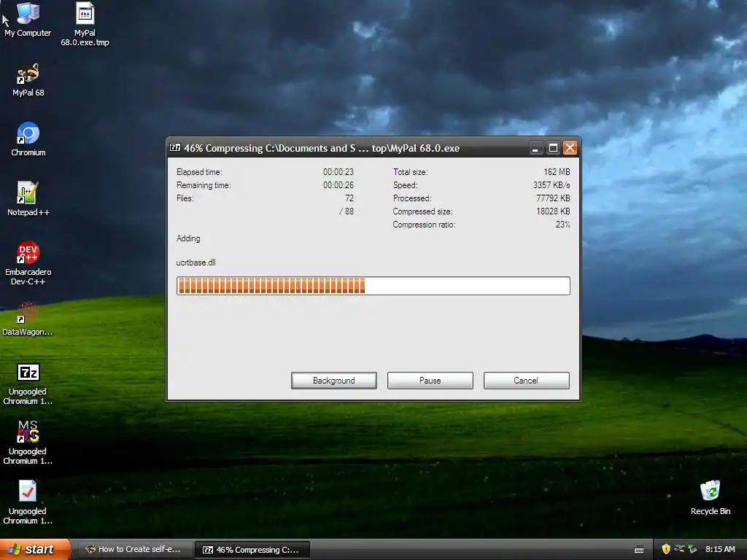The image size is (747, 560).
Task: Click the compression ratio value 23%
Action: coord(562,225)
